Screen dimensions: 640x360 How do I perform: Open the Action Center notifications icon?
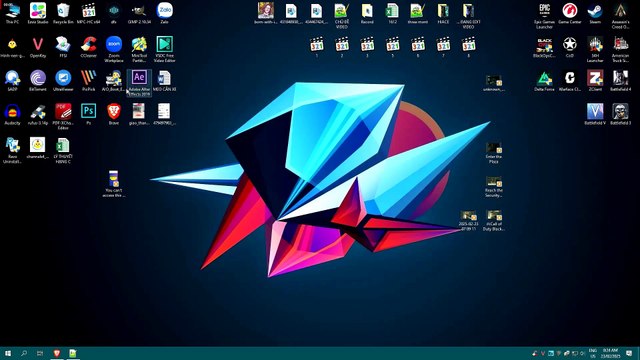629,353
